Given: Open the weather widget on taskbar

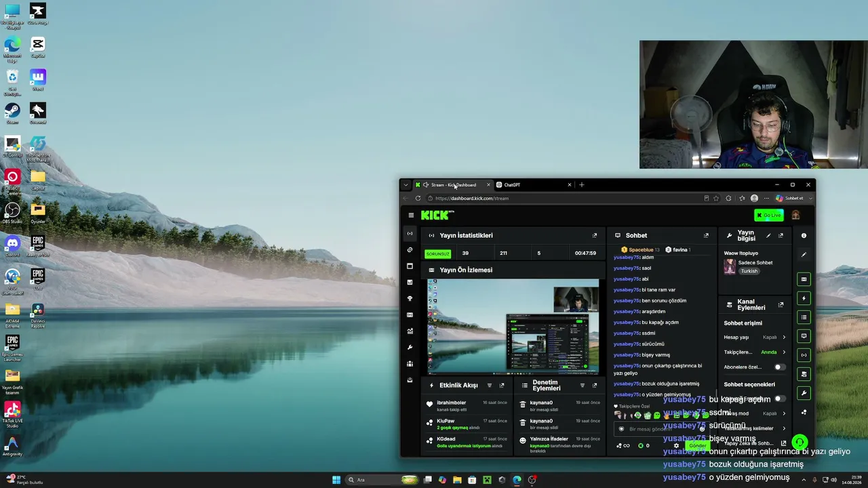Looking at the screenshot, I should (26, 480).
